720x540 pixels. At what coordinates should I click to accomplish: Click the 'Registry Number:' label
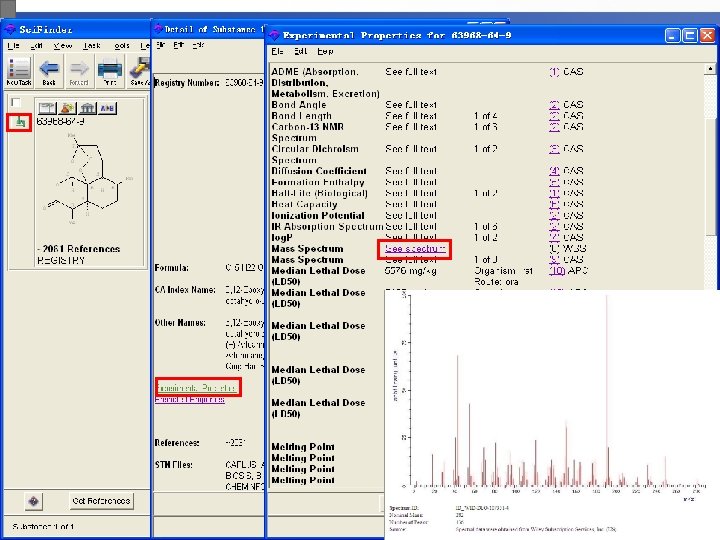coord(187,83)
